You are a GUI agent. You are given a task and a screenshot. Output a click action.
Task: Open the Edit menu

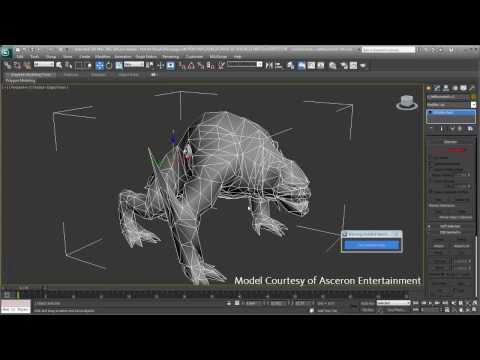(x=20, y=57)
